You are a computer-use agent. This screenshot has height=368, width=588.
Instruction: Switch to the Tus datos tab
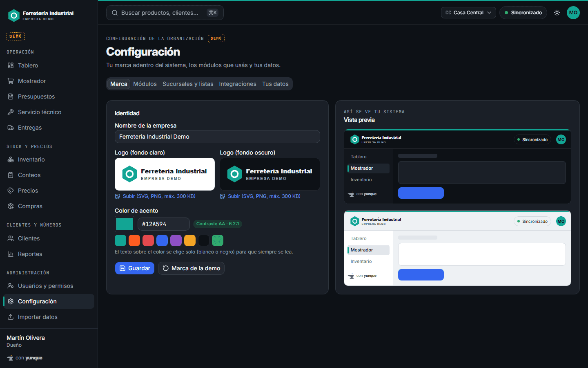pos(275,84)
